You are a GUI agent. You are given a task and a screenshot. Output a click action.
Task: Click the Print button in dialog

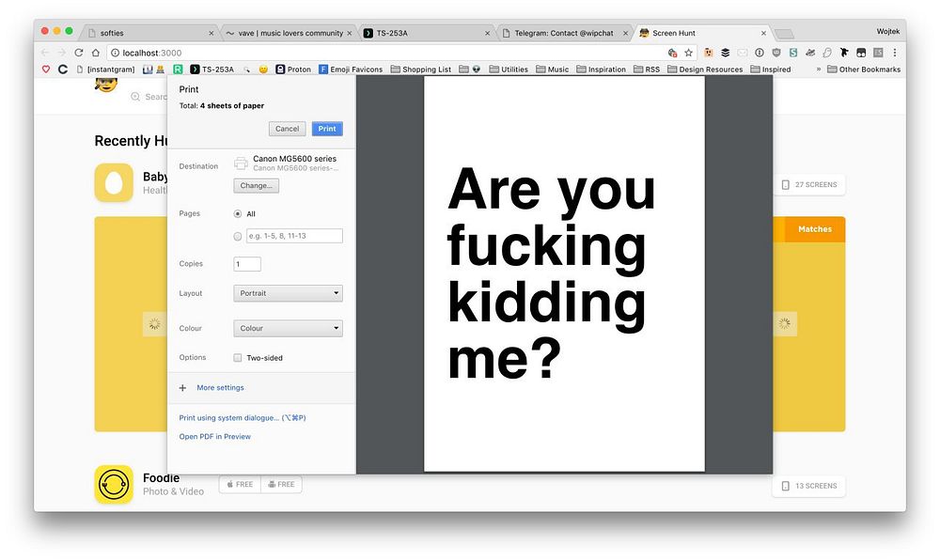click(x=327, y=129)
